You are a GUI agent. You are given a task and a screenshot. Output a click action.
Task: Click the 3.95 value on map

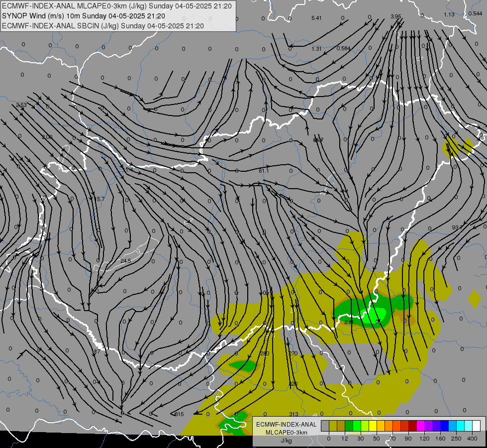tap(395, 16)
